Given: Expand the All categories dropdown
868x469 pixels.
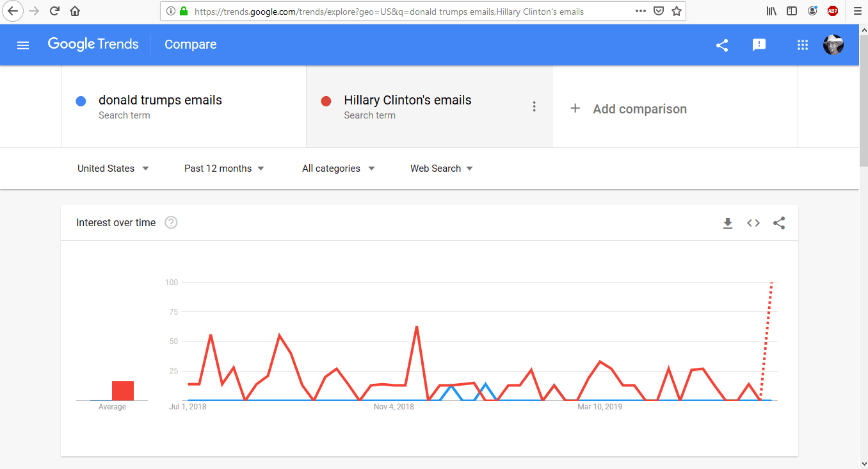Looking at the screenshot, I should pos(338,169).
